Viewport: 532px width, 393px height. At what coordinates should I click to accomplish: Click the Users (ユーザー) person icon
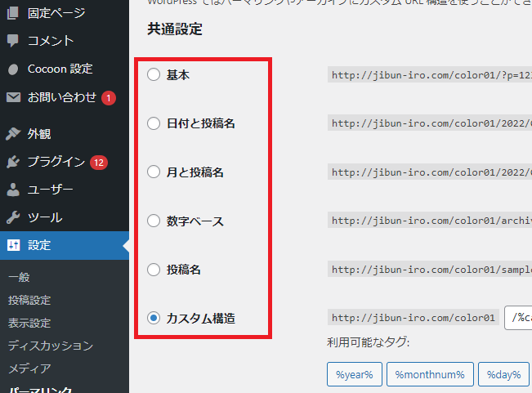pyautogui.click(x=13, y=190)
